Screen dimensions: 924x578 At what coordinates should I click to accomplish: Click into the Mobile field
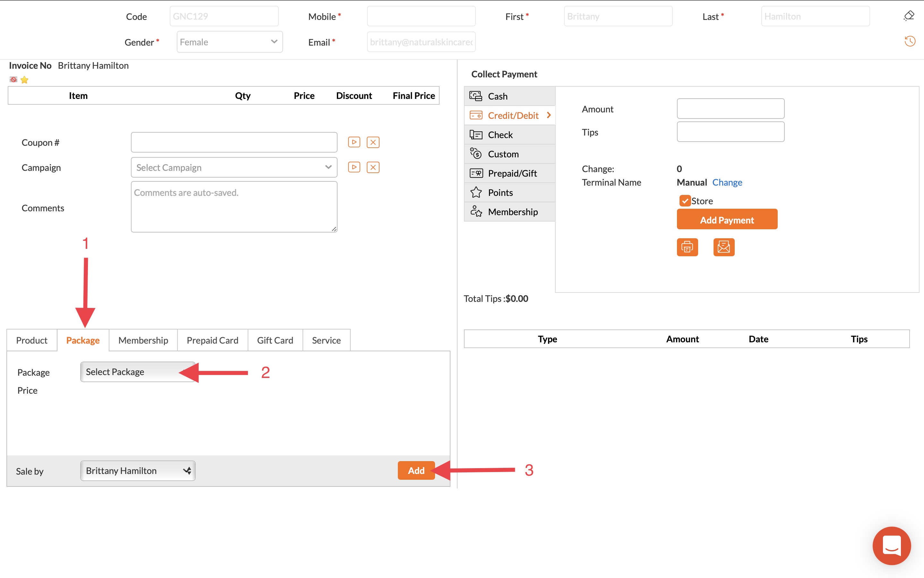coord(421,16)
